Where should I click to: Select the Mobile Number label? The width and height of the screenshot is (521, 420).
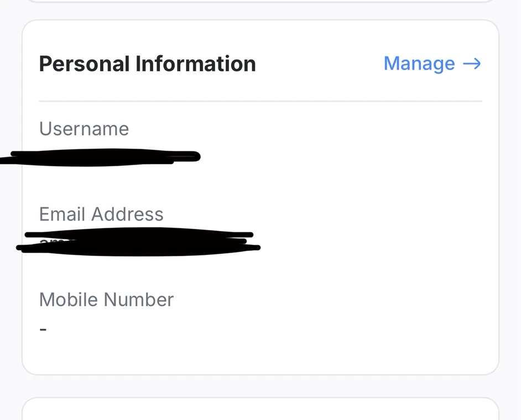tap(106, 300)
